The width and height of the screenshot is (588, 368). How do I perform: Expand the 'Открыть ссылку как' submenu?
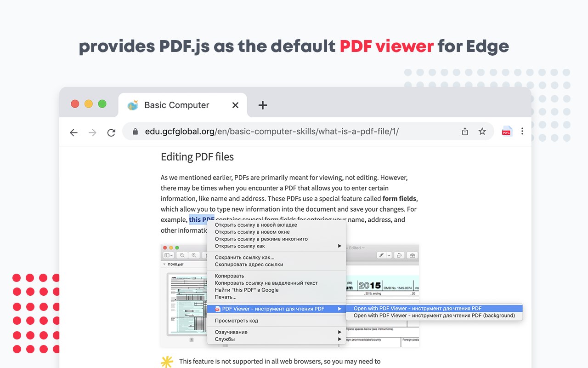pos(276,246)
